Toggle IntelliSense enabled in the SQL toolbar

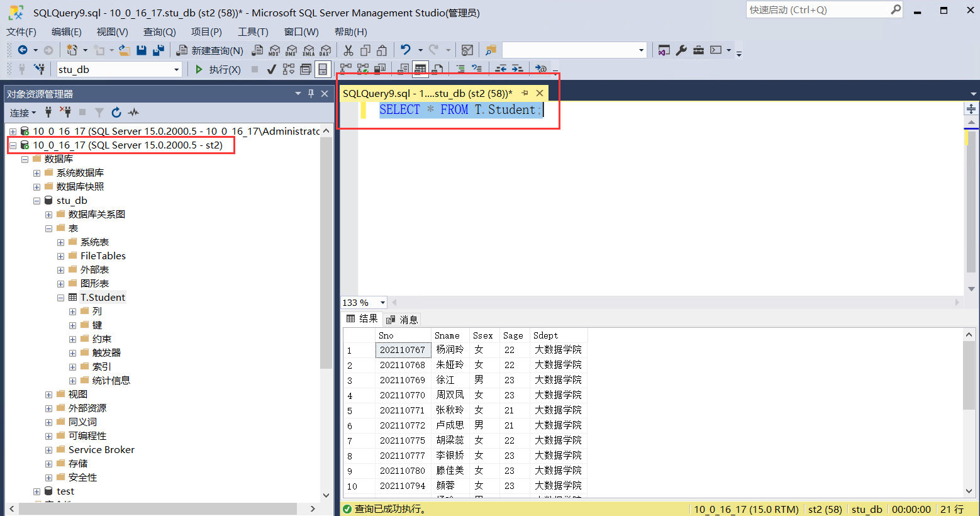click(x=323, y=69)
